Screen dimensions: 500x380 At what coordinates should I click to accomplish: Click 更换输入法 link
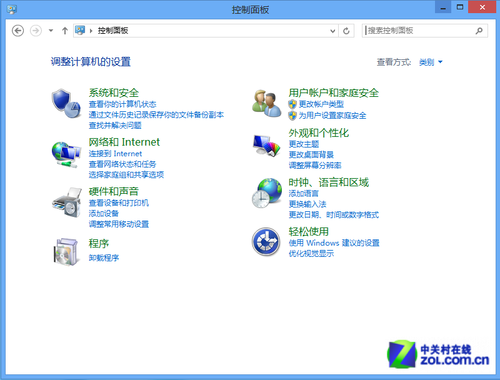(307, 204)
